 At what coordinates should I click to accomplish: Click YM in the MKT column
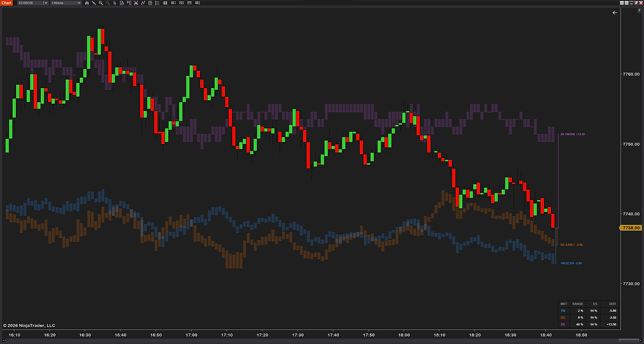tap(563, 310)
